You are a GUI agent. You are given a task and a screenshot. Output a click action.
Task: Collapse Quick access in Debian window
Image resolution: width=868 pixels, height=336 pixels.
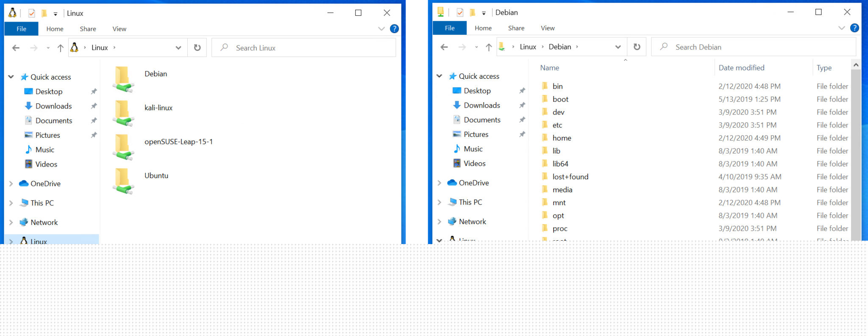tap(440, 76)
